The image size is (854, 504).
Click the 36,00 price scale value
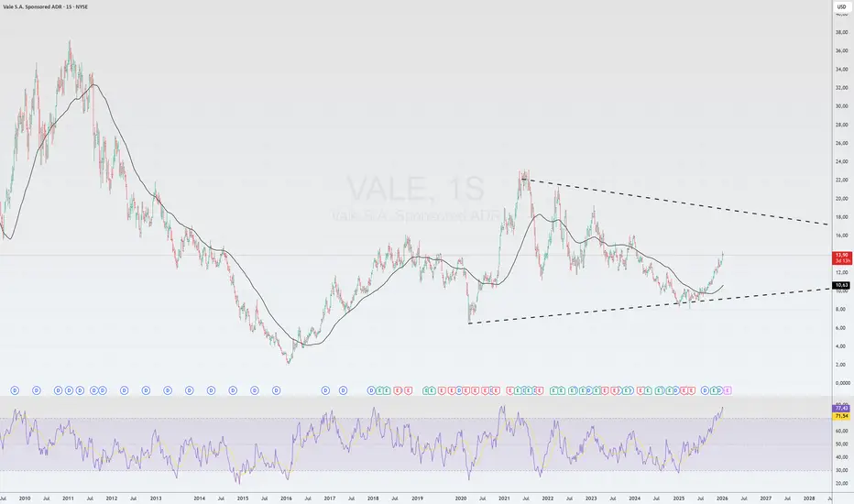click(x=841, y=50)
